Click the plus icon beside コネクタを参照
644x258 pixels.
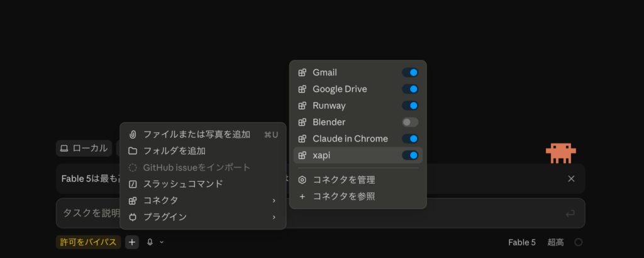coord(303,196)
